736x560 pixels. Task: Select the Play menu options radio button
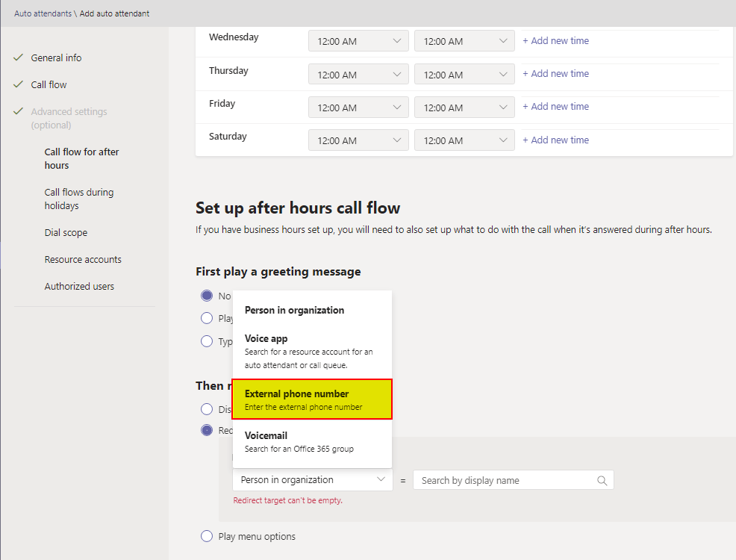point(207,536)
